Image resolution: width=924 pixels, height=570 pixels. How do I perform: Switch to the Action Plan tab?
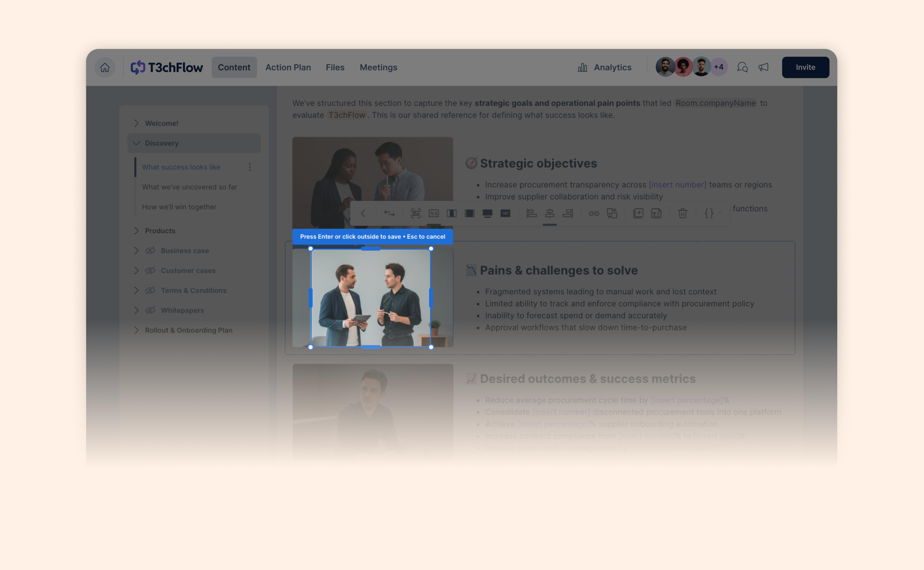click(x=288, y=67)
